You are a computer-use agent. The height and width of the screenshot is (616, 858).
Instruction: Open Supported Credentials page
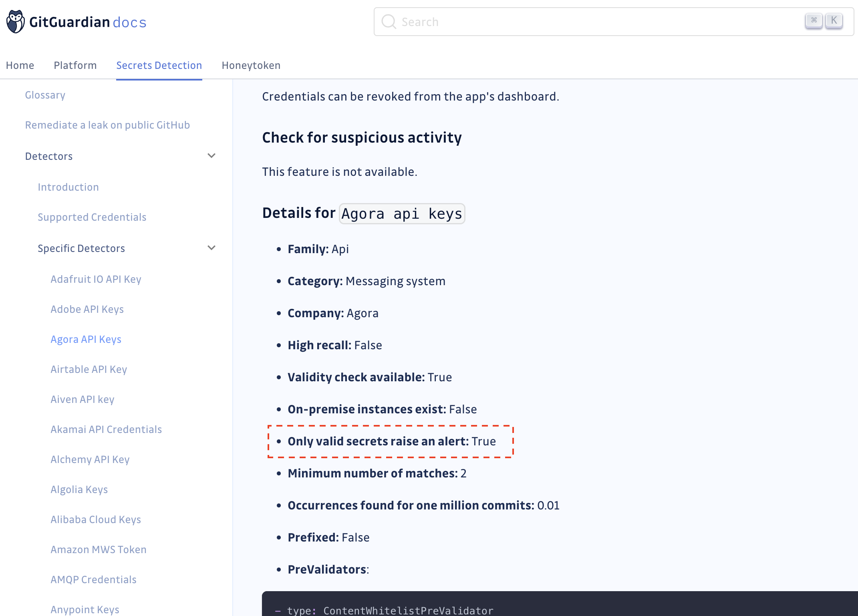tap(92, 217)
